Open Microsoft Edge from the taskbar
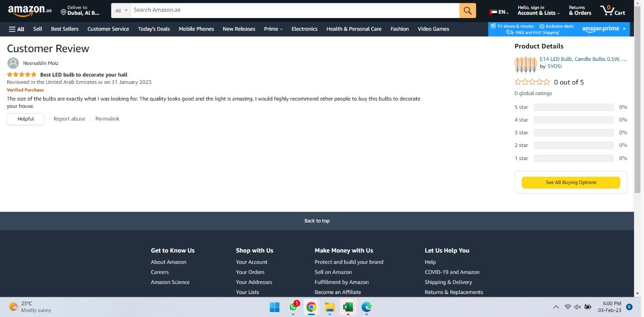 click(x=366, y=307)
